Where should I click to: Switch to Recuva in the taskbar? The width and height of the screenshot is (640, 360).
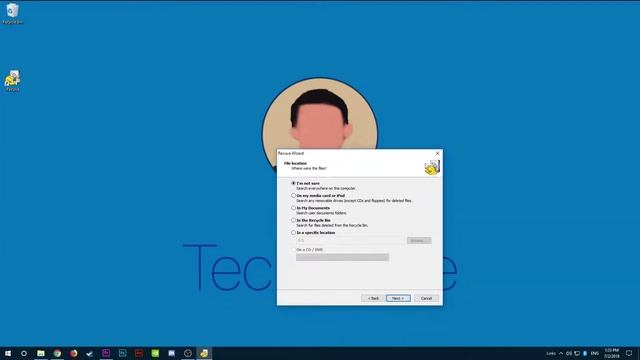[x=204, y=353]
